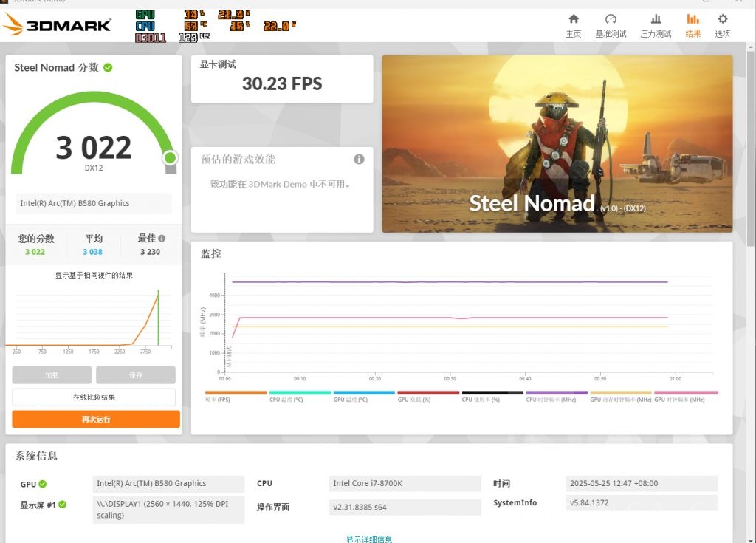Click the 保存 button

(135, 375)
